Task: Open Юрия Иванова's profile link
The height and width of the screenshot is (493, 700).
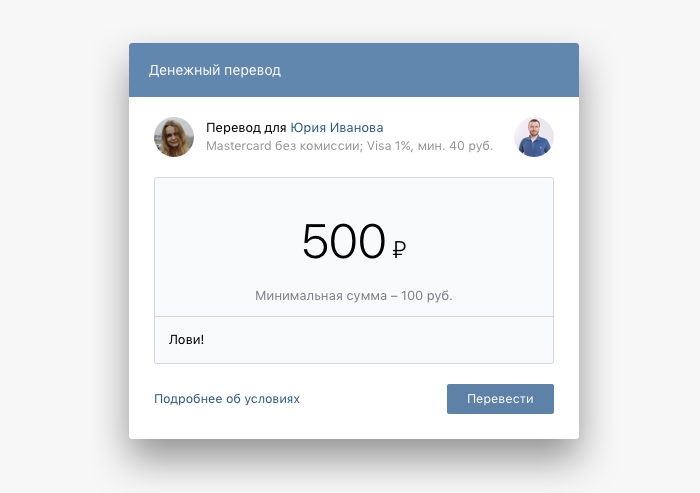Action: click(337, 128)
